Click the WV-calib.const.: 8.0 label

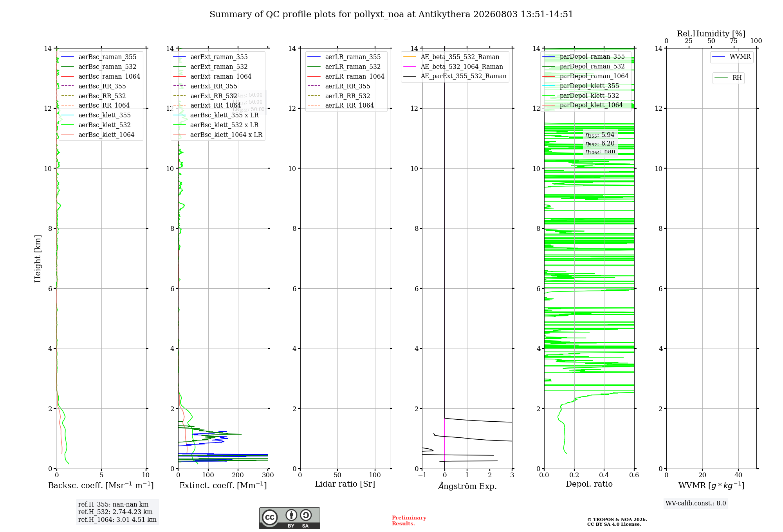[696, 503]
